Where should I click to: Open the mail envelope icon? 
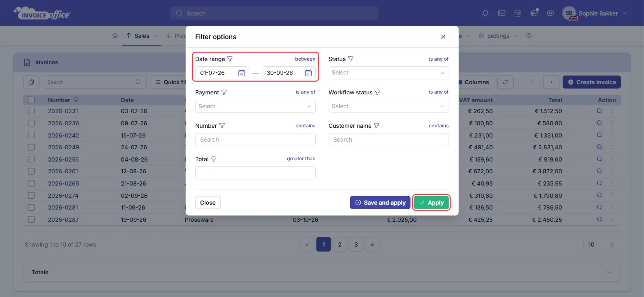(x=502, y=13)
